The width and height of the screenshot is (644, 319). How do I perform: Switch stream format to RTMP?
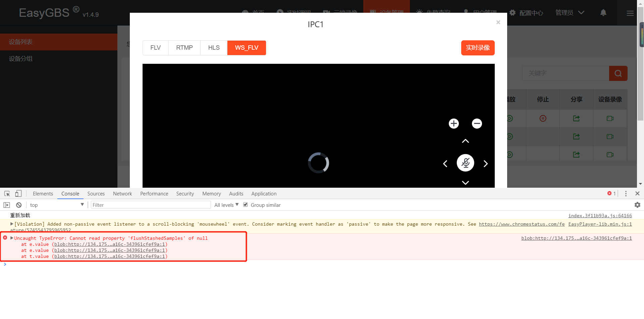click(x=184, y=48)
